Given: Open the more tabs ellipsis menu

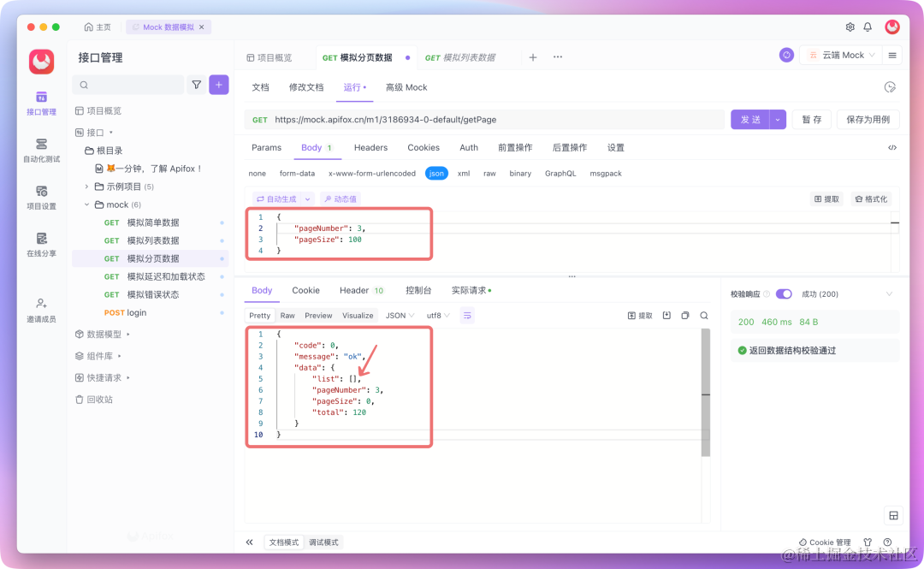Looking at the screenshot, I should pyautogui.click(x=558, y=57).
